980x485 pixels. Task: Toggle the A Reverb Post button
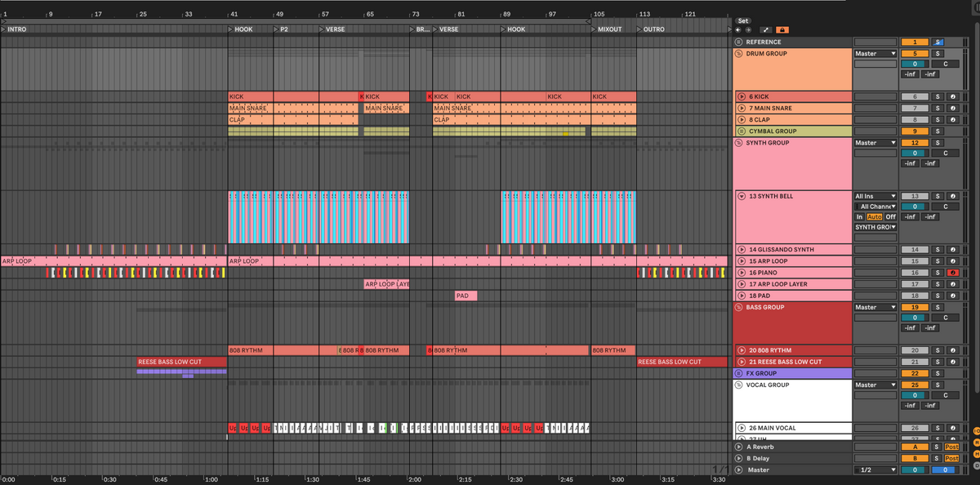(951, 447)
